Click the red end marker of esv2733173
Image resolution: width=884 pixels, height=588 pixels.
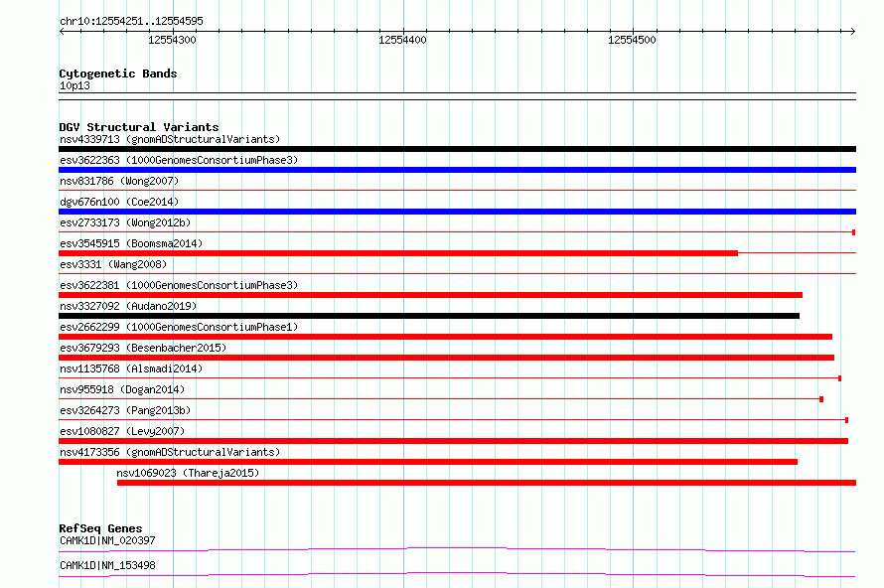click(x=853, y=232)
